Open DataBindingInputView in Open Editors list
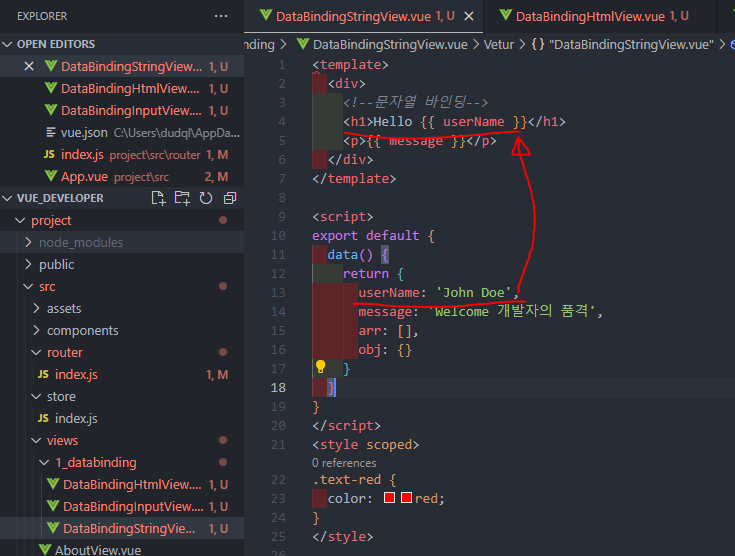The height and width of the screenshot is (556, 735). click(122, 111)
